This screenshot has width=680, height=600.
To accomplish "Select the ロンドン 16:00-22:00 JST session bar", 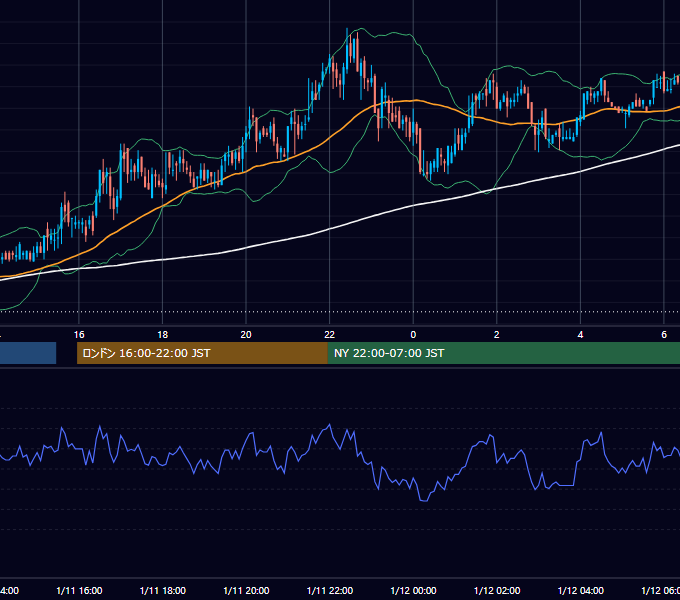I will pyautogui.click(x=202, y=353).
